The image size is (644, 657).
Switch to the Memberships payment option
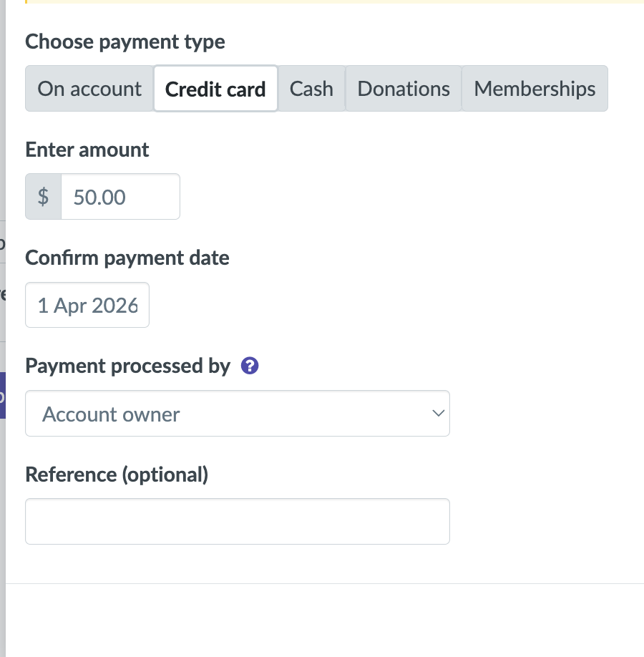(x=535, y=89)
